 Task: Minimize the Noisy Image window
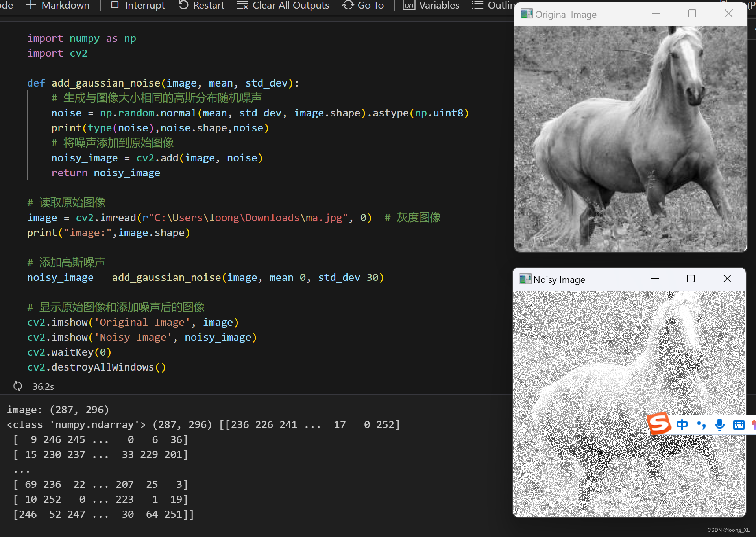[x=655, y=279]
